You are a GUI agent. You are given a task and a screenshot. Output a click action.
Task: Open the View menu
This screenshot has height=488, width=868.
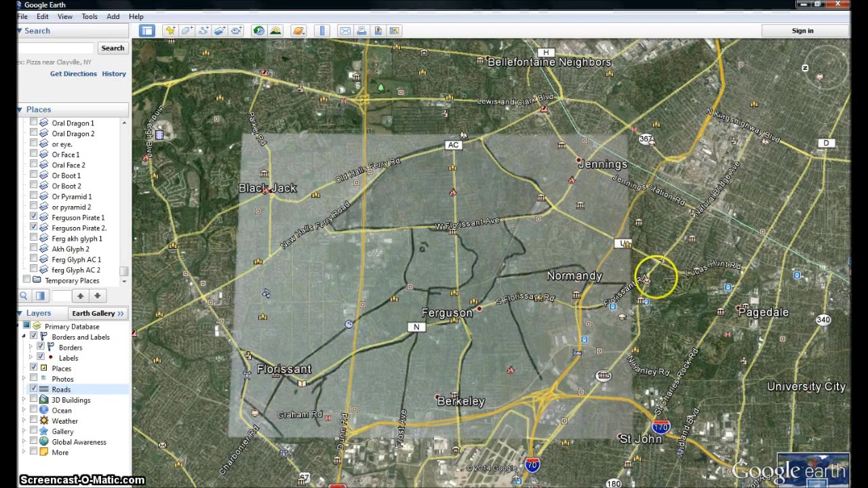[x=65, y=16]
